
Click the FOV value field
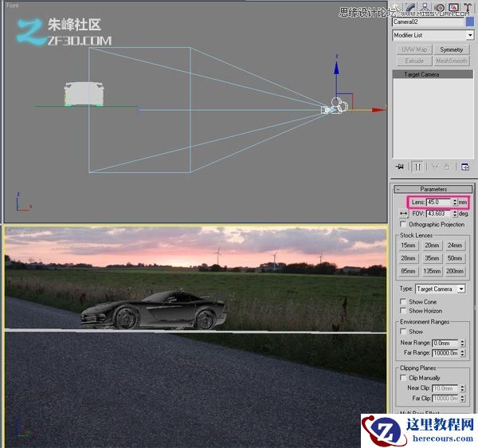(x=439, y=214)
